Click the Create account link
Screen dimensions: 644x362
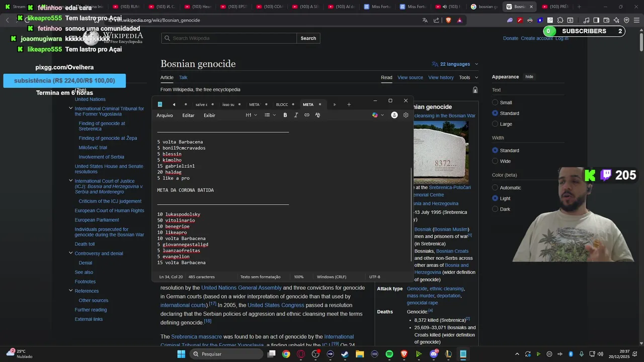point(537,38)
